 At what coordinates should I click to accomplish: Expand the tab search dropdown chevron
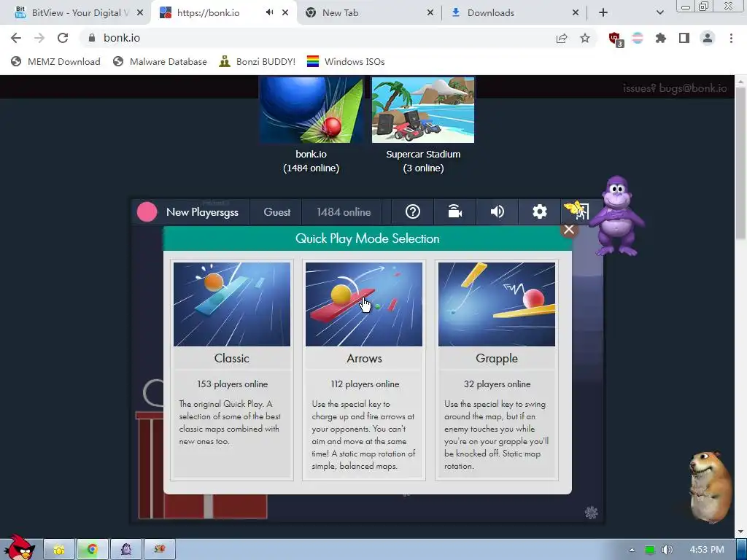tap(659, 13)
